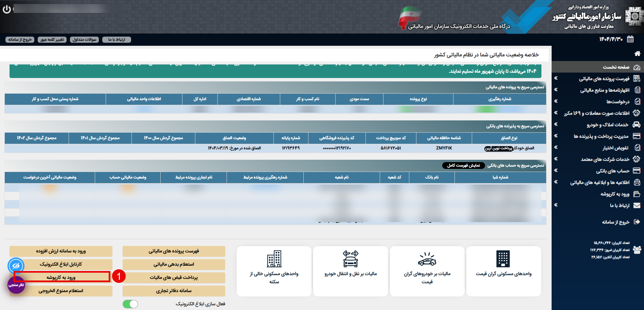Click the خروج از سامانه exit icon in sidebar

click(637, 222)
